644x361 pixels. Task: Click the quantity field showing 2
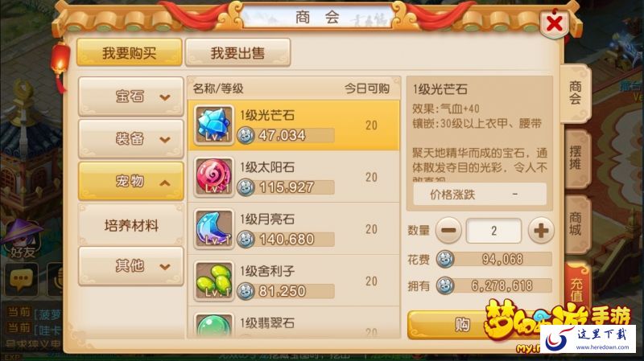(x=494, y=231)
